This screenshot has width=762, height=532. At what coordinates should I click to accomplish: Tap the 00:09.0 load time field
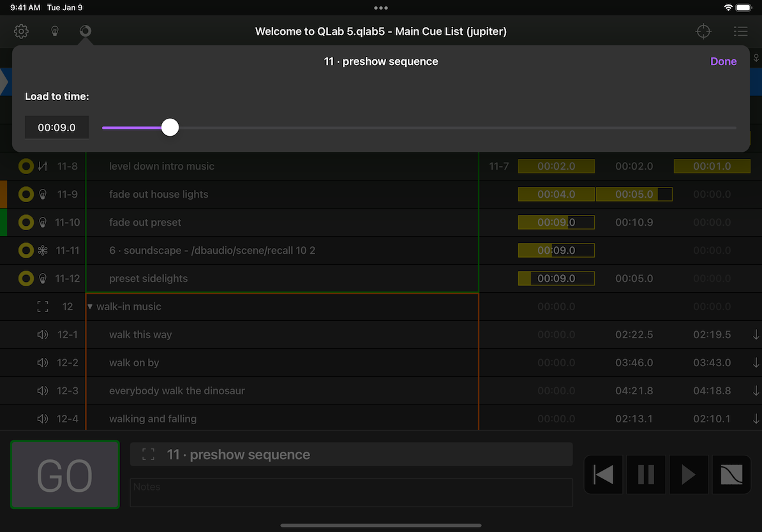point(57,128)
